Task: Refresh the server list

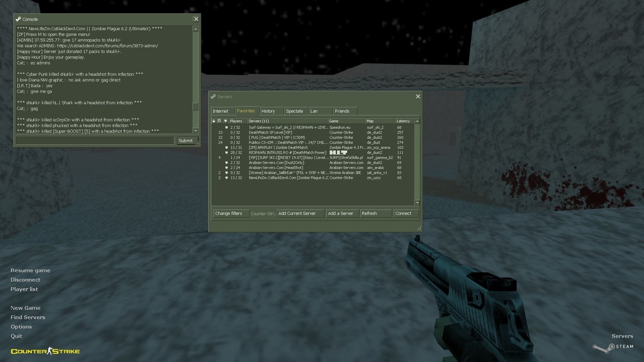Action: click(376, 213)
